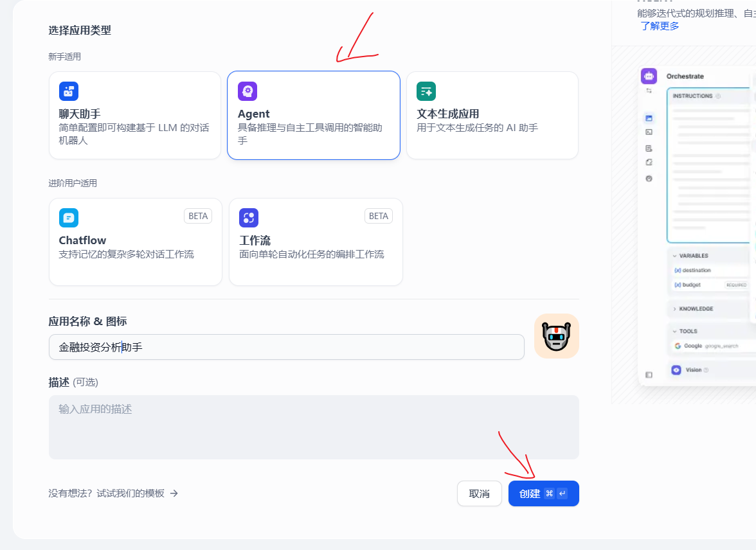The height and width of the screenshot is (550, 756).
Task: Select the 文本生成应用 app type card
Action: [492, 116]
